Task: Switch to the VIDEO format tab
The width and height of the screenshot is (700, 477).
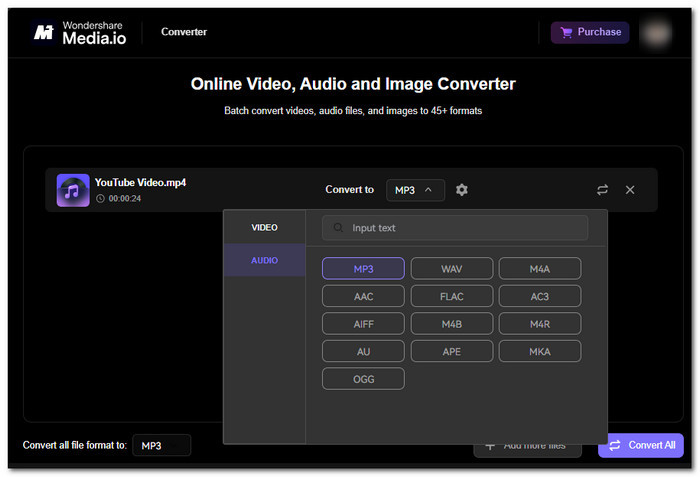Action: point(264,228)
